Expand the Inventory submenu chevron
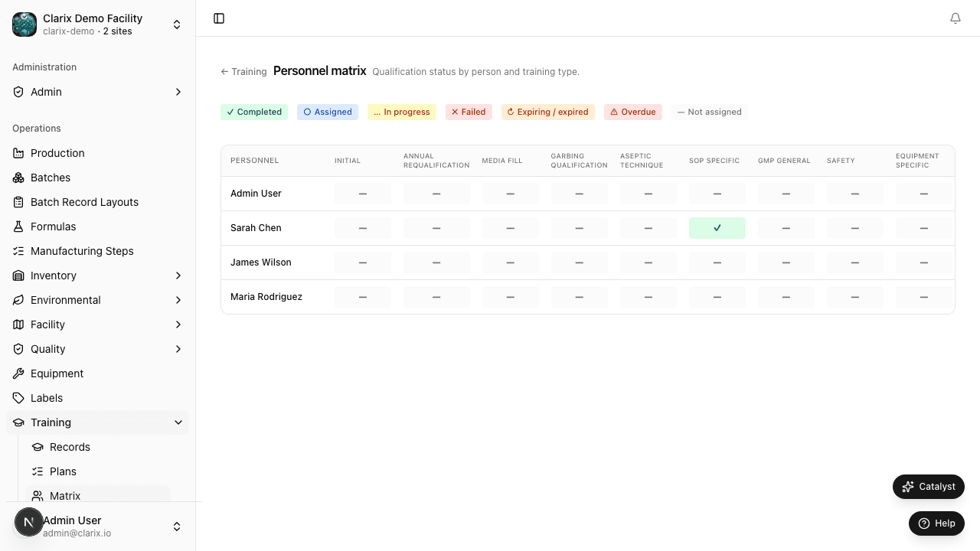Screen dimensions: 980x551 point(178,275)
